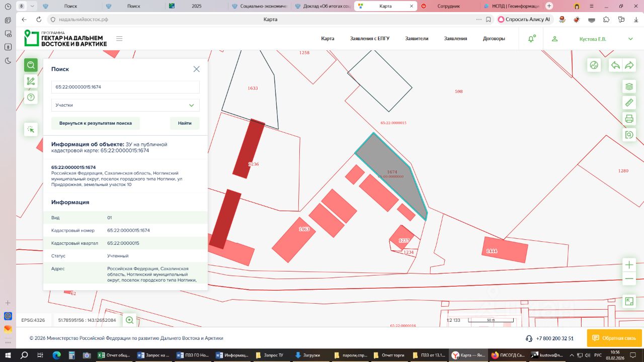Click the object selection cursor tool

pyautogui.click(x=31, y=129)
